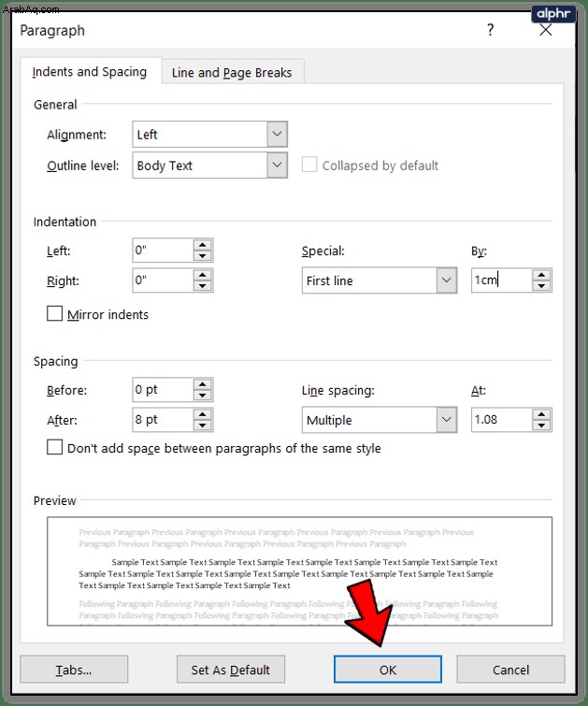Decrease After spacing with down arrow
This screenshot has height=706, width=588.
pos(203,425)
